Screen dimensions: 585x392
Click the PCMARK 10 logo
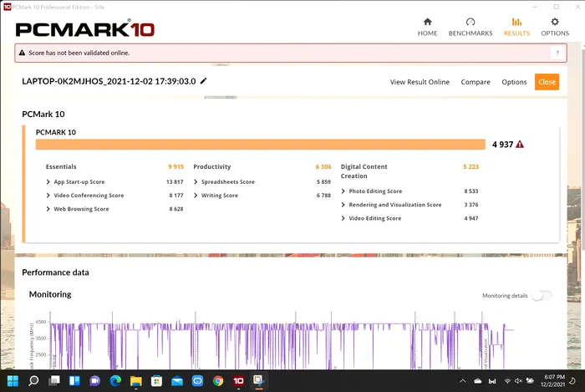click(x=85, y=29)
